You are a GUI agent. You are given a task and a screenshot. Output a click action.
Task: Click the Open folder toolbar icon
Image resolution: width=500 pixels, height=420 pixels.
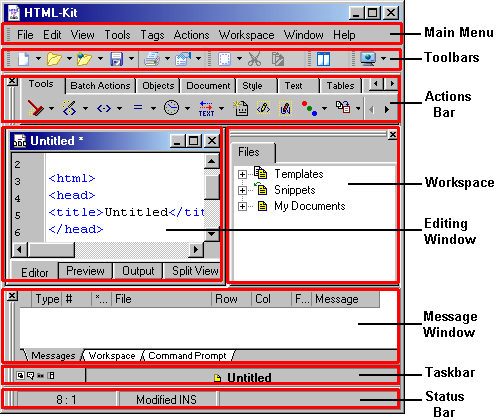(x=54, y=59)
